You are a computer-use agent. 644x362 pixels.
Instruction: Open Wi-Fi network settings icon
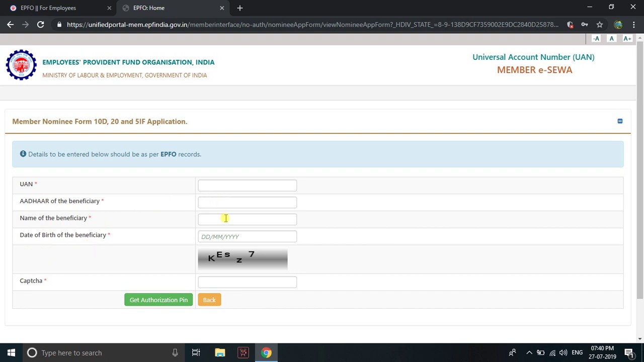click(x=552, y=352)
